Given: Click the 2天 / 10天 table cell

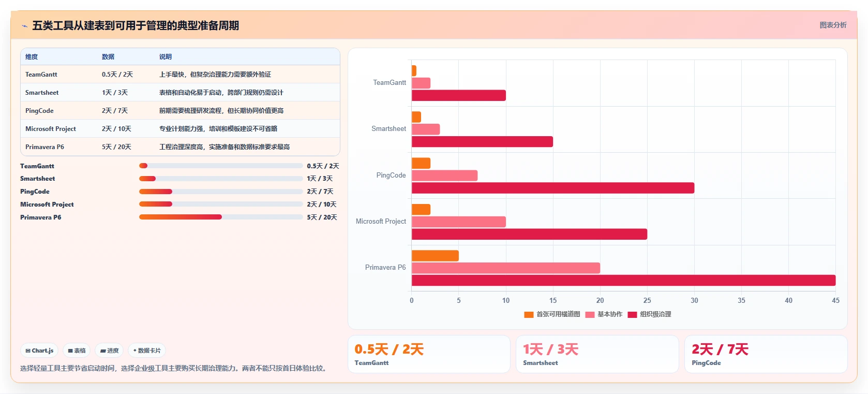Looking at the screenshot, I should 116,129.
